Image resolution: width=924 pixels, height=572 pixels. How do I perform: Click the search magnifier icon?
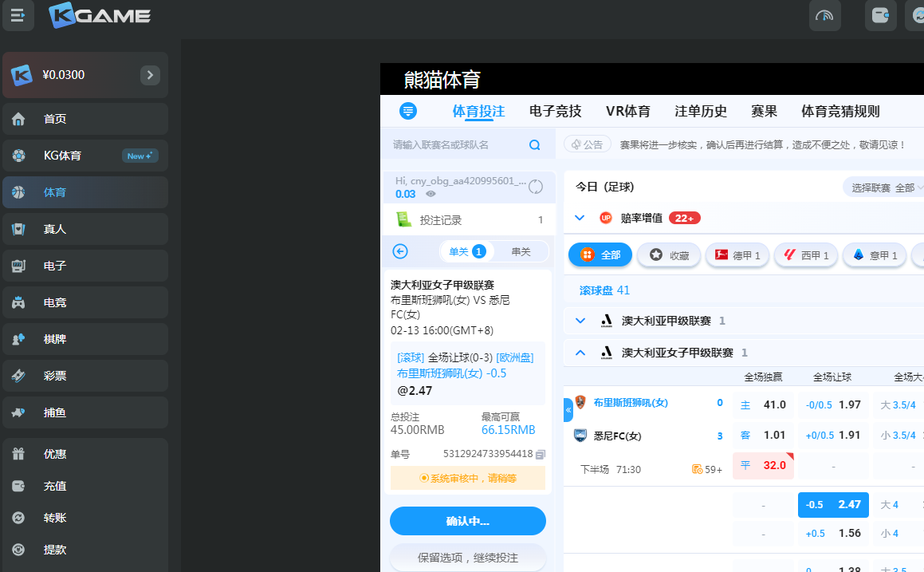(534, 145)
